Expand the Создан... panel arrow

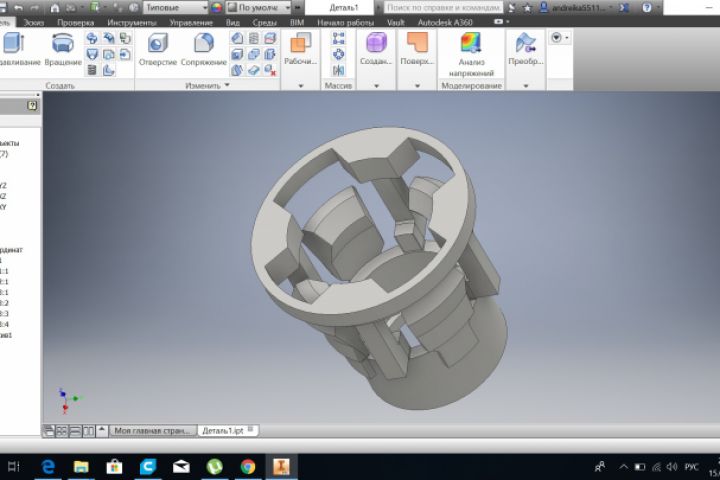point(376,85)
